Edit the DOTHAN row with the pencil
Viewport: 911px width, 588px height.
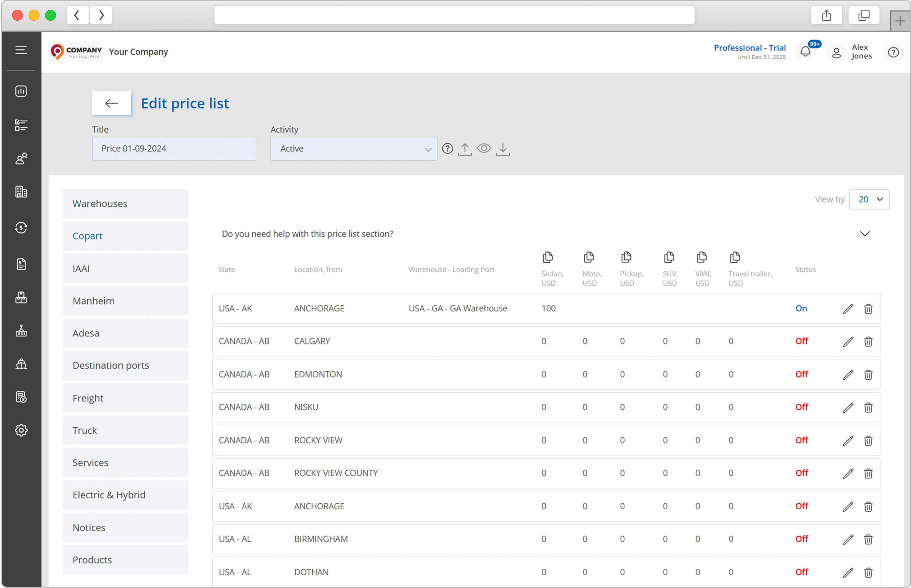tap(848, 572)
